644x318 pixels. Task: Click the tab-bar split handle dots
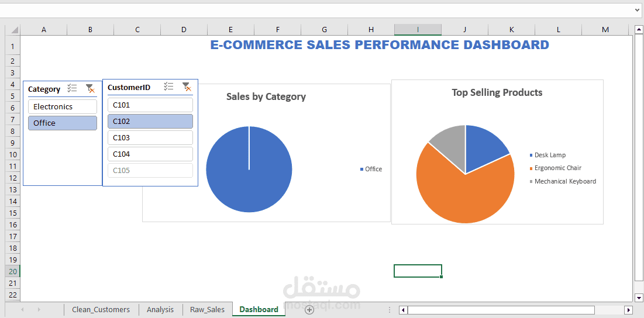coord(390,310)
